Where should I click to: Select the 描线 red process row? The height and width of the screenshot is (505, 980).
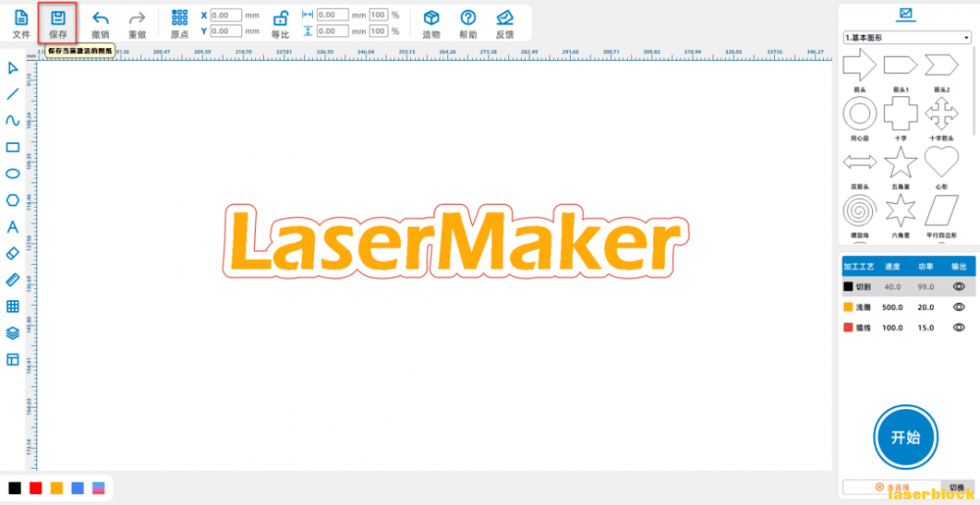908,328
